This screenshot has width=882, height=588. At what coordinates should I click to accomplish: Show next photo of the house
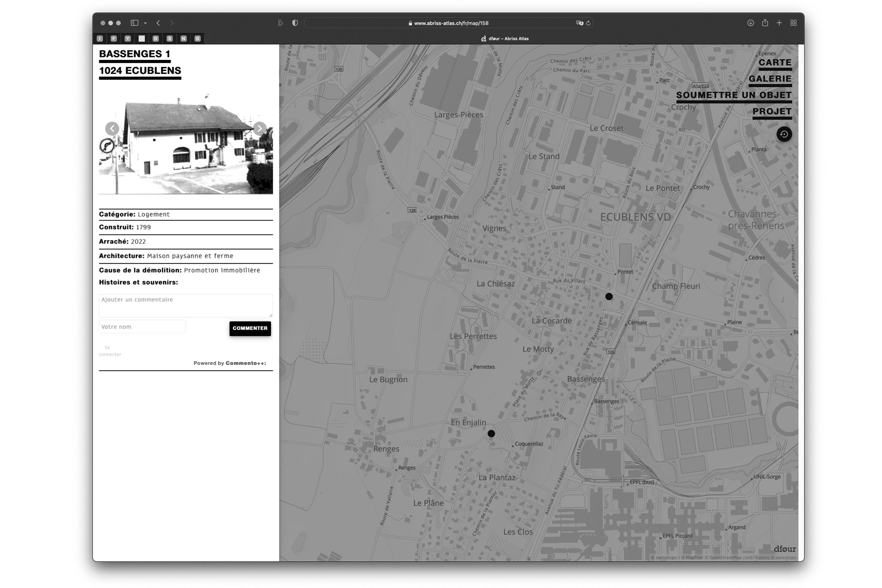coord(259,129)
